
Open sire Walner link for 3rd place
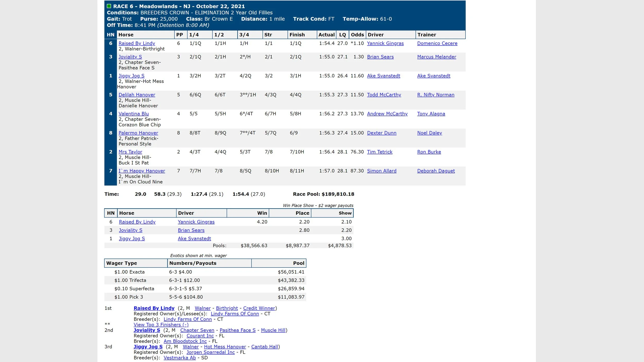click(x=191, y=347)
